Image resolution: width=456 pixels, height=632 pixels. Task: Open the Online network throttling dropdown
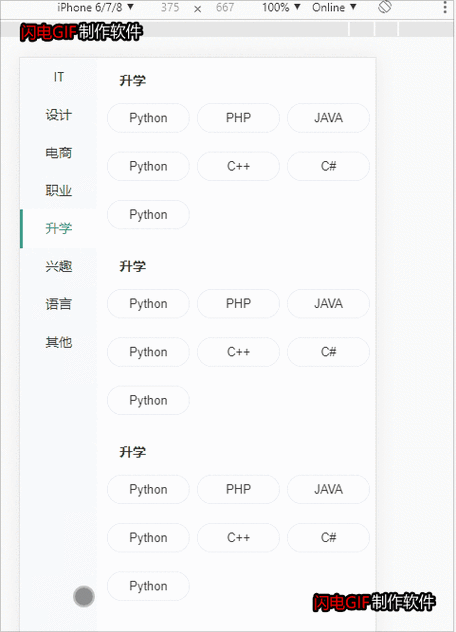coord(334,7)
